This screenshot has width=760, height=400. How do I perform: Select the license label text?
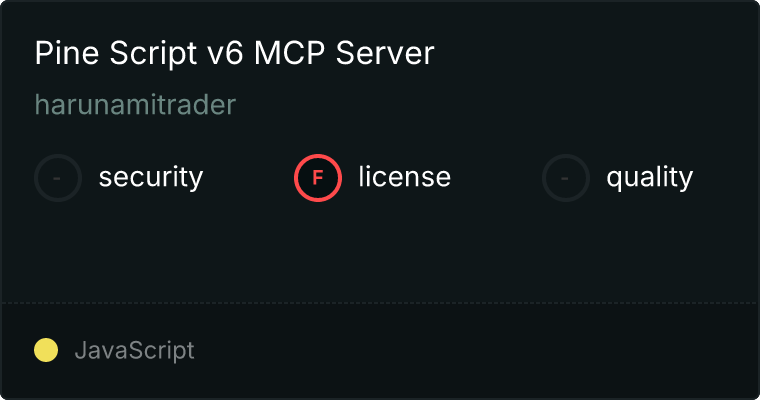pyautogui.click(x=405, y=176)
